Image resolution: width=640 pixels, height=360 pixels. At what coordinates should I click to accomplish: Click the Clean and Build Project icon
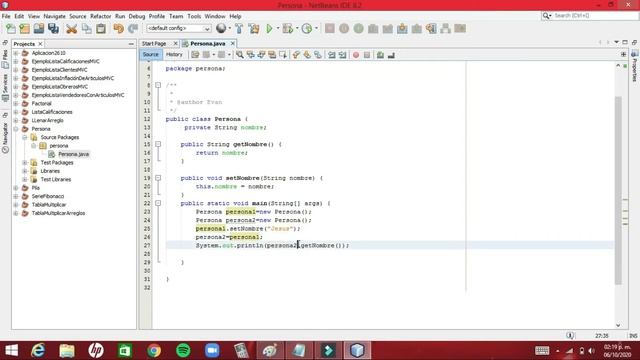pos(254,29)
